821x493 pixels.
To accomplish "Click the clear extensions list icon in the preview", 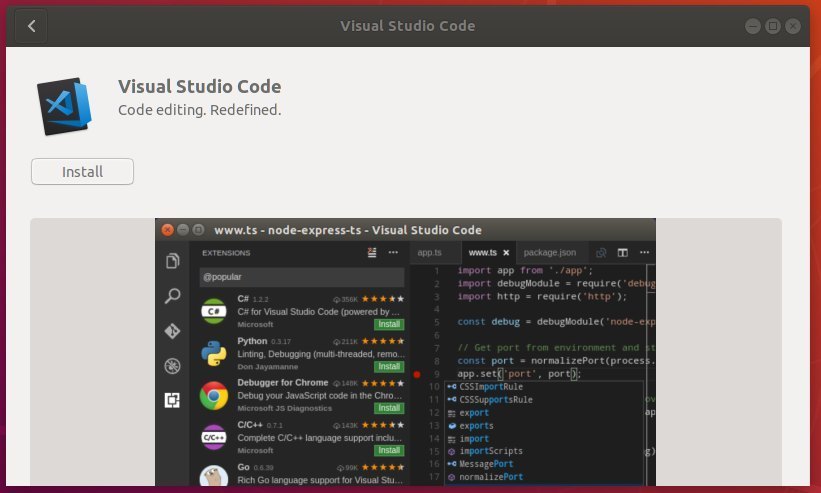I will coord(372,252).
